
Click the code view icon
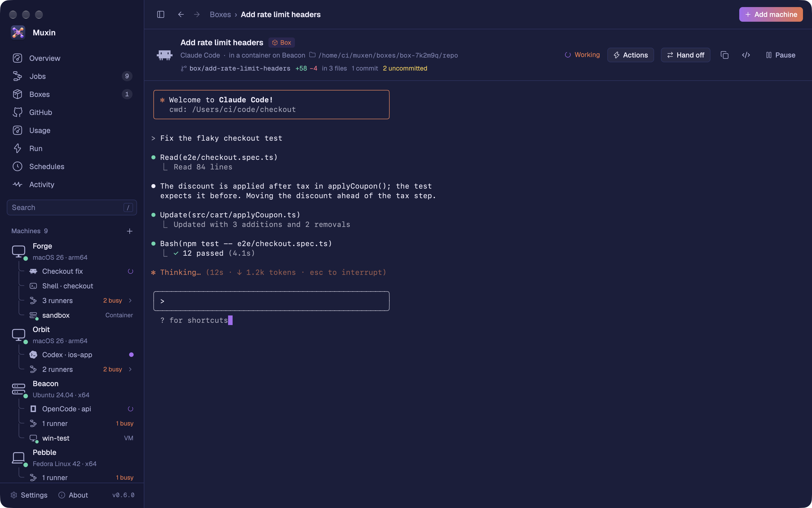pyautogui.click(x=746, y=55)
